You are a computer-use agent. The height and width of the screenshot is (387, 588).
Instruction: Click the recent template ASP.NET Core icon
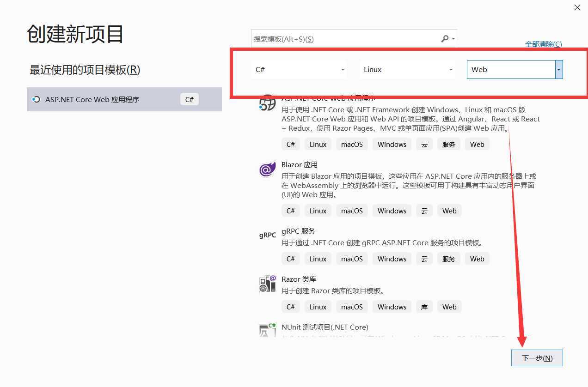(36, 99)
